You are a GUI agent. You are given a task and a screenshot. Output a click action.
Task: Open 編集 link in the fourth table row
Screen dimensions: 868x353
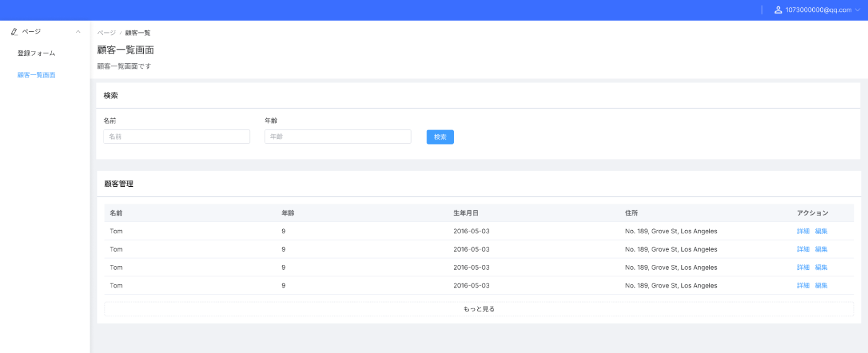tap(821, 285)
